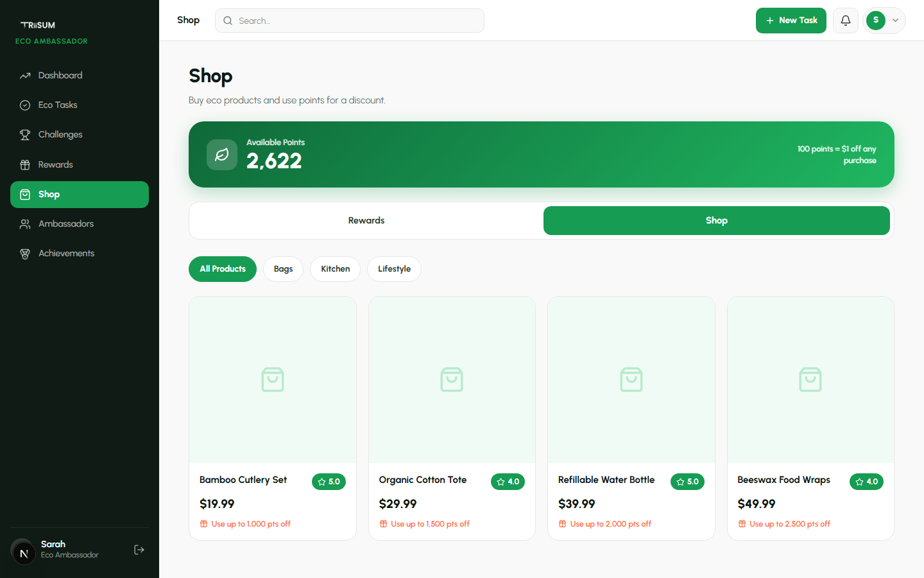Filter products by Kitchen
Image resolution: width=924 pixels, height=578 pixels.
(335, 269)
